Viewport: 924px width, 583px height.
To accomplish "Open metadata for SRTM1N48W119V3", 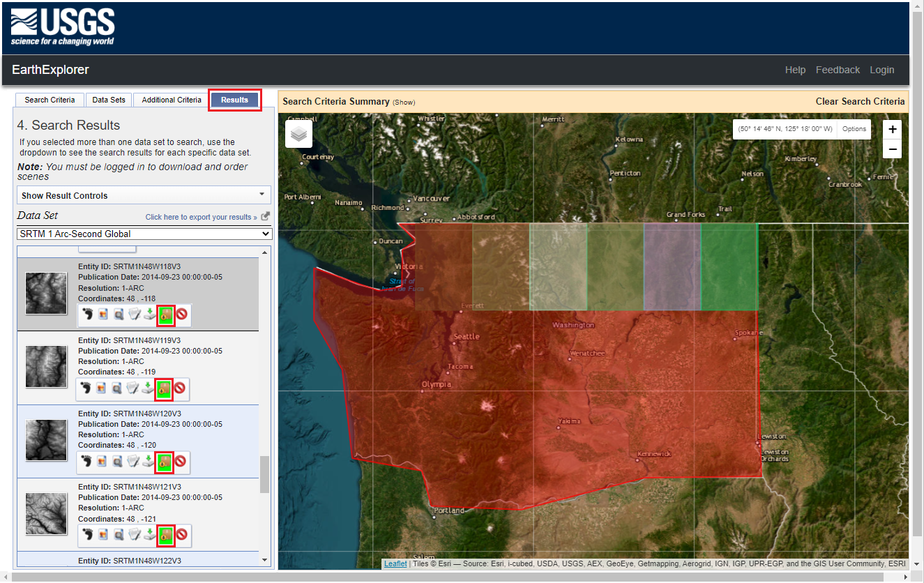I will [x=133, y=388].
